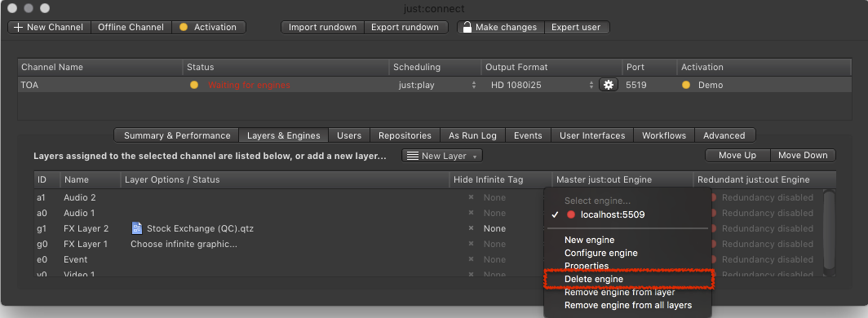Click Choose infinite graphic... for FX Layer 1
This screenshot has height=318, width=868.
(184, 244)
